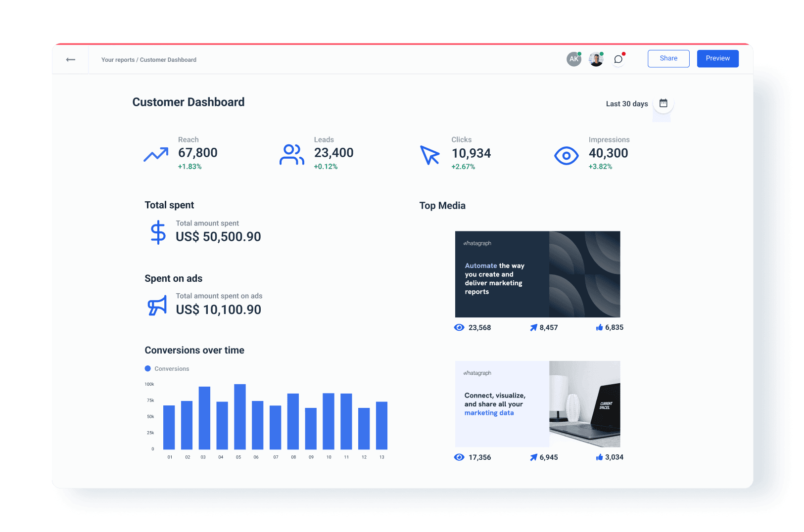Click the dollar sign icon under Total spent
The width and height of the screenshot is (804, 532).
tap(157, 231)
